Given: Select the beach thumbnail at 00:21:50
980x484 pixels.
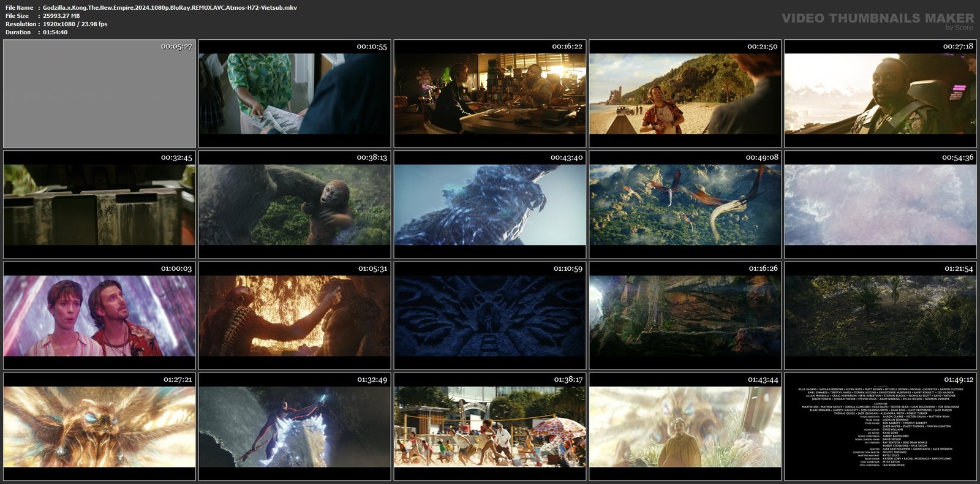Looking at the screenshot, I should (x=685, y=94).
